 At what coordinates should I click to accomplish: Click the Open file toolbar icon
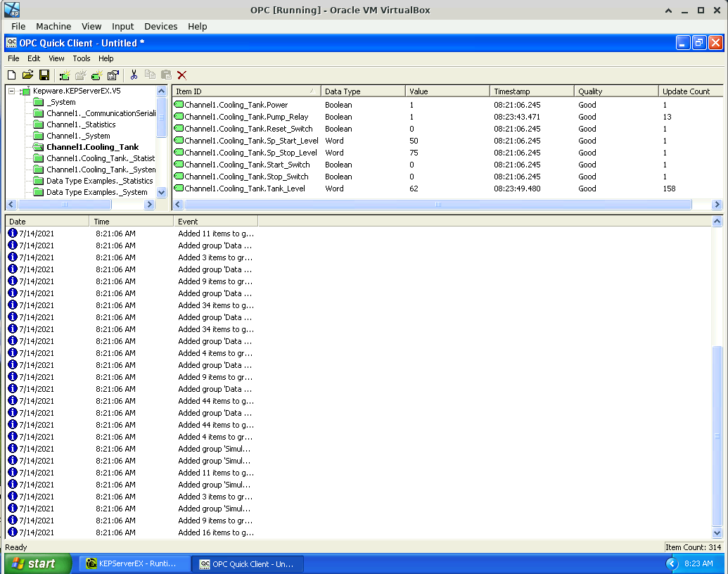pos(27,75)
